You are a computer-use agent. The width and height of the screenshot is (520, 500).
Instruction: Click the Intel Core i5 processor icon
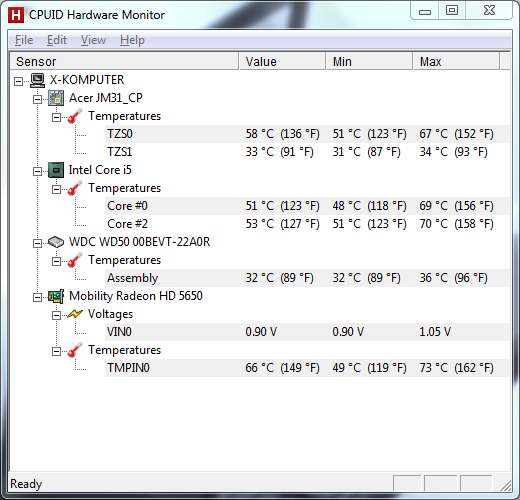click(x=56, y=170)
